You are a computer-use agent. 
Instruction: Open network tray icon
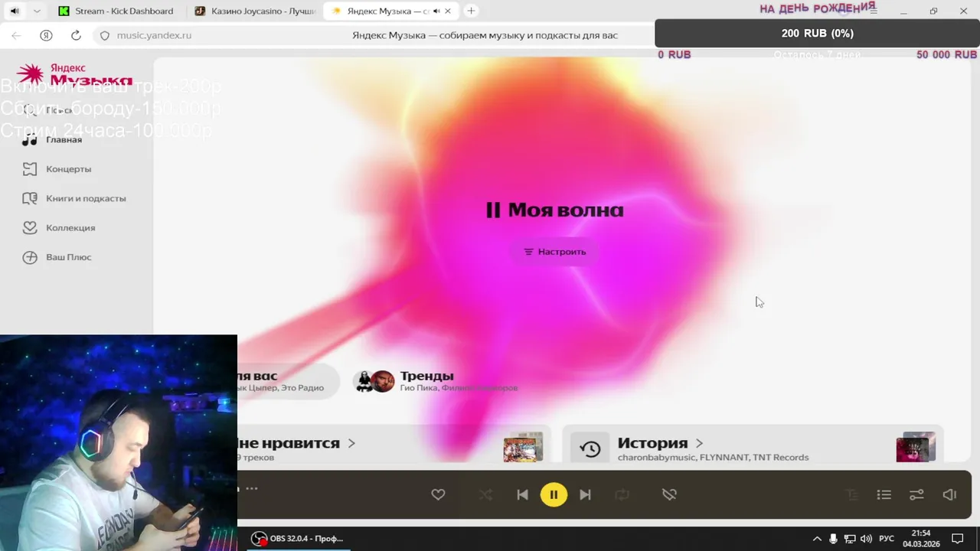850,539
